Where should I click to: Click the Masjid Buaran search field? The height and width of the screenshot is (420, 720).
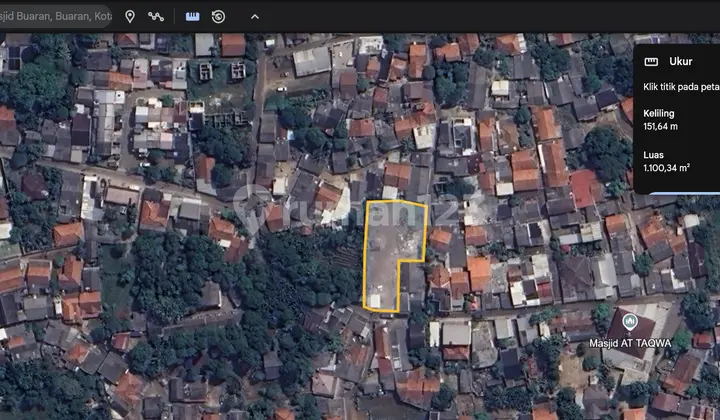pos(55,16)
